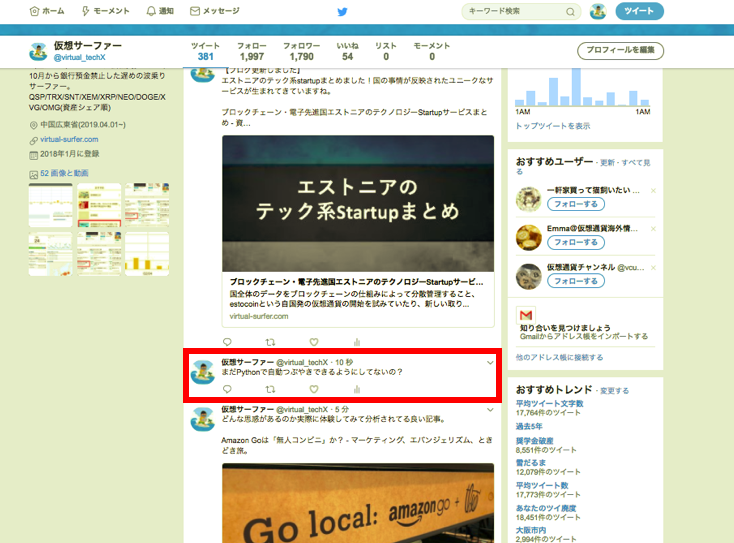Click avatar of the 5分 tweet
Viewport: 734px width, 543px height.
tap(203, 419)
